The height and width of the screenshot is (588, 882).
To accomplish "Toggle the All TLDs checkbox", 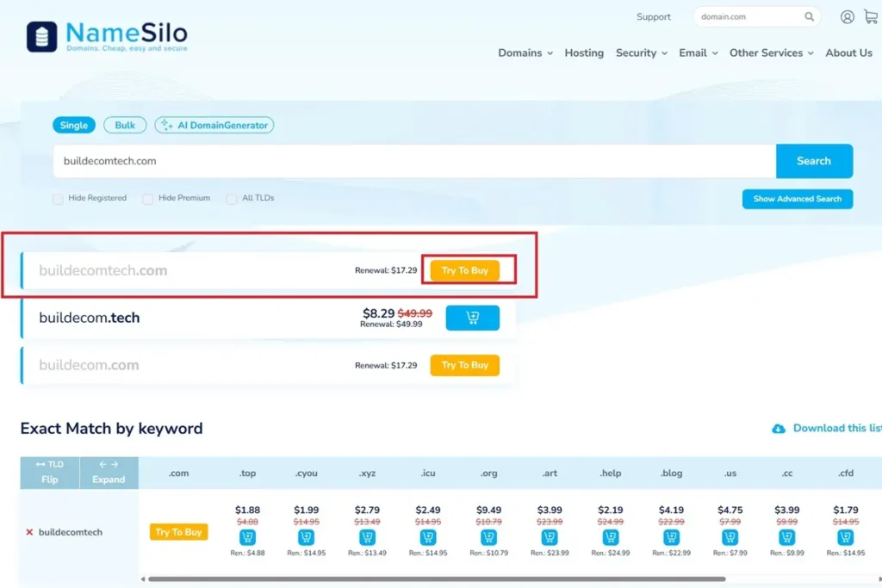I will 232,199.
